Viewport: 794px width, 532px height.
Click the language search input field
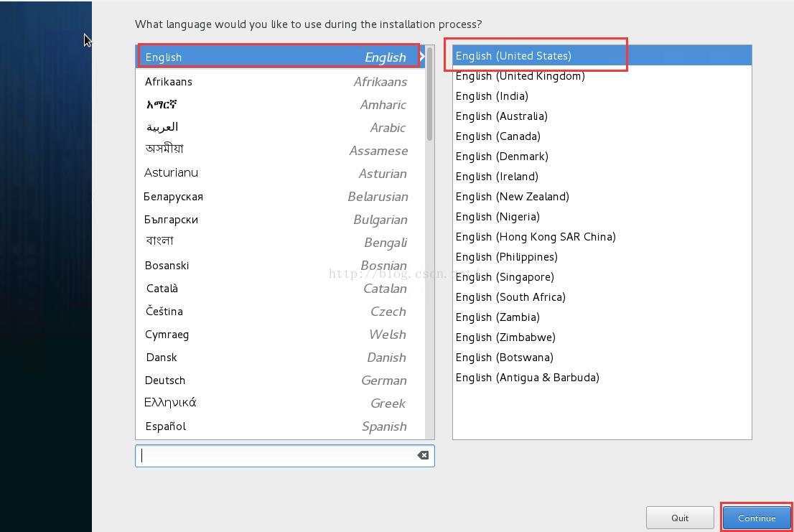284,456
